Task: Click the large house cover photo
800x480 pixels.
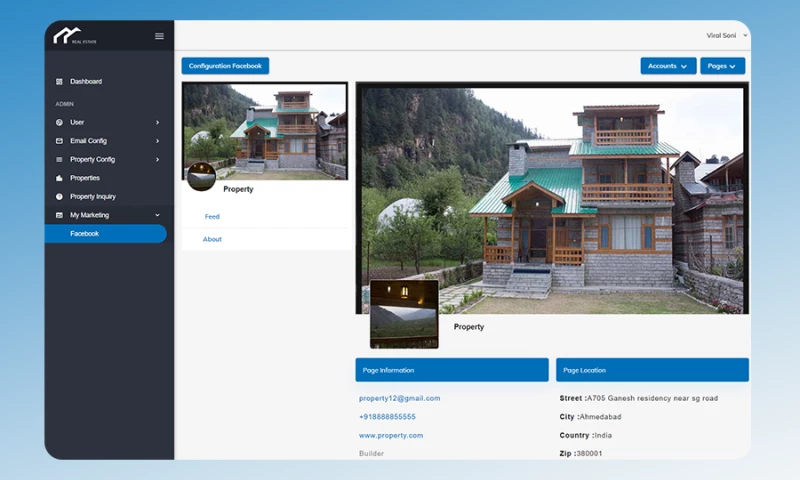Action: coord(552,198)
